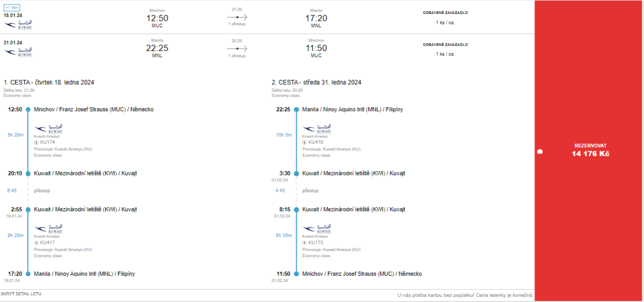Viewport: 644px width, 302px height.
Task: Click the info icon next to flight KU174
Action: 36,143
